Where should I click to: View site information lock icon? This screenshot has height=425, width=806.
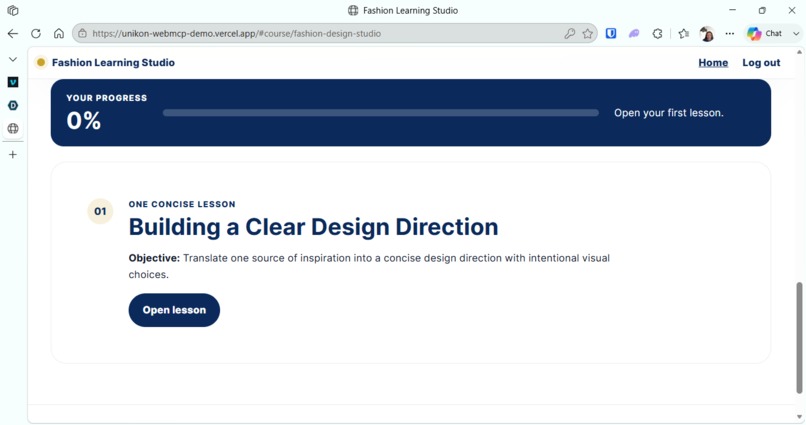[82, 33]
